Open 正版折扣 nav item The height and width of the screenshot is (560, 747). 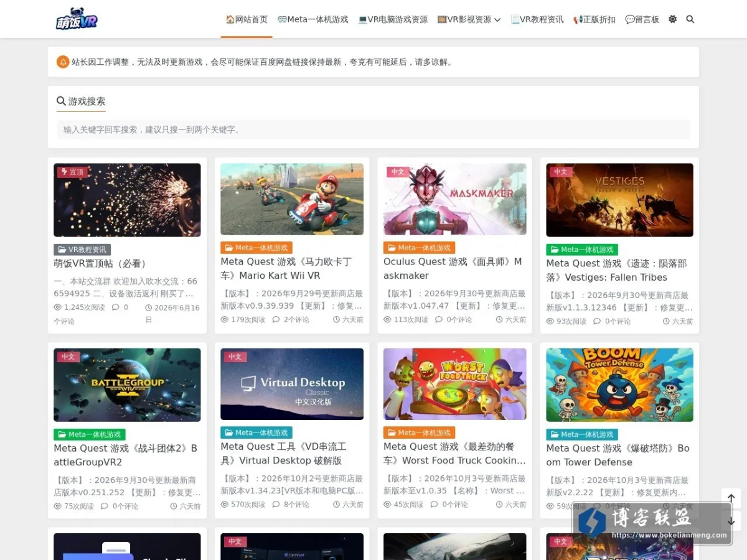point(594,19)
